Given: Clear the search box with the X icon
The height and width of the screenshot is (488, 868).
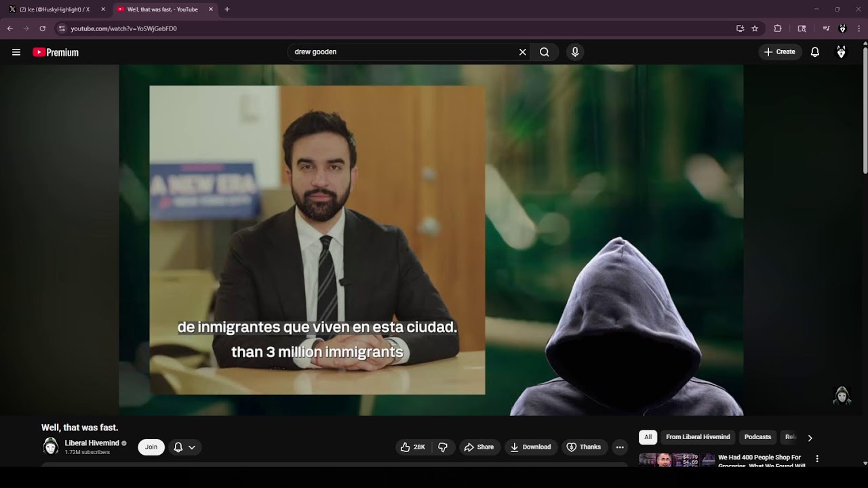Looking at the screenshot, I should (523, 52).
